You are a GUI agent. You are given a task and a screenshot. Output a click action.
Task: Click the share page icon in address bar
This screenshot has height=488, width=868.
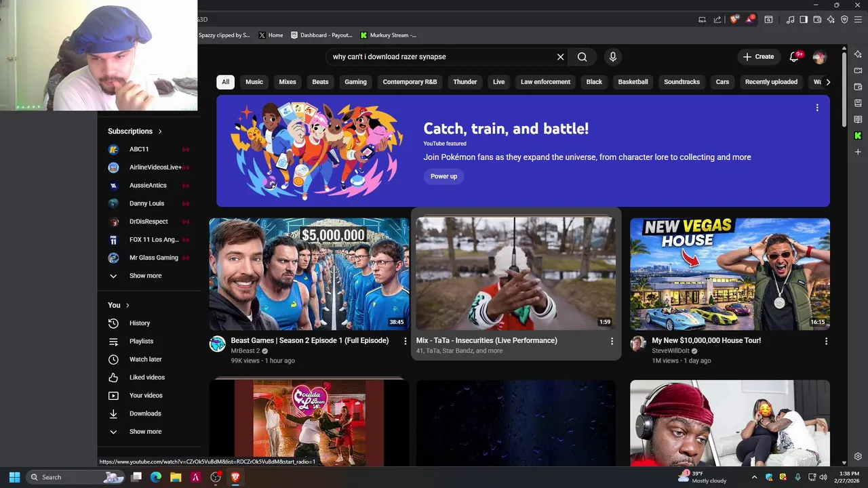(x=717, y=20)
